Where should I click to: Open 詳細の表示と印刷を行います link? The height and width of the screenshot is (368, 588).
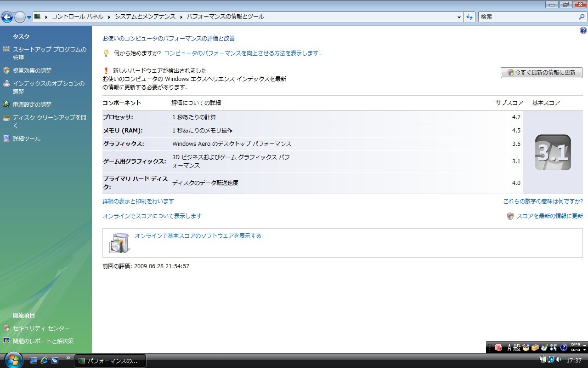coord(138,201)
